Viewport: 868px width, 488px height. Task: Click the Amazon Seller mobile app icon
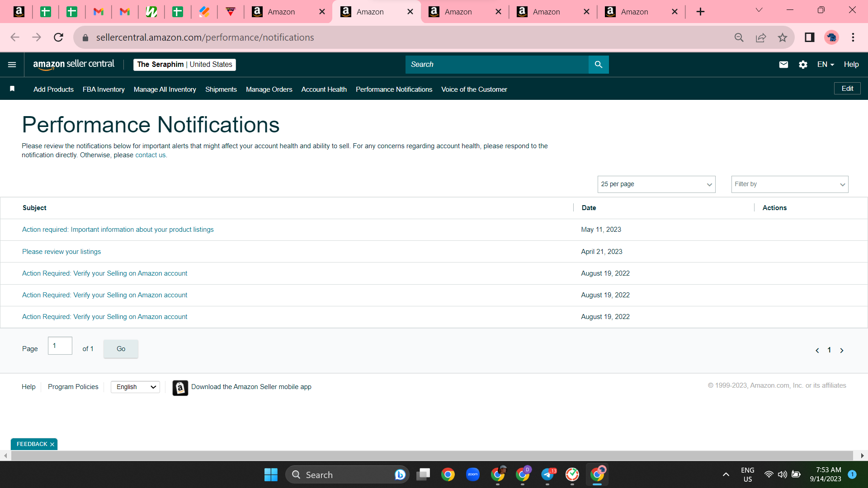click(x=180, y=388)
